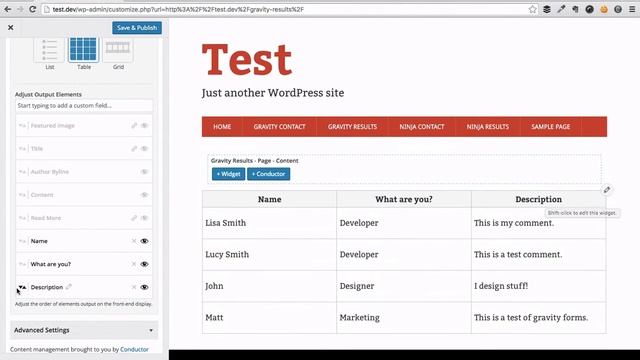Image resolution: width=640 pixels, height=360 pixels.
Task: Click the browser forward arrow
Action: tap(20, 9)
